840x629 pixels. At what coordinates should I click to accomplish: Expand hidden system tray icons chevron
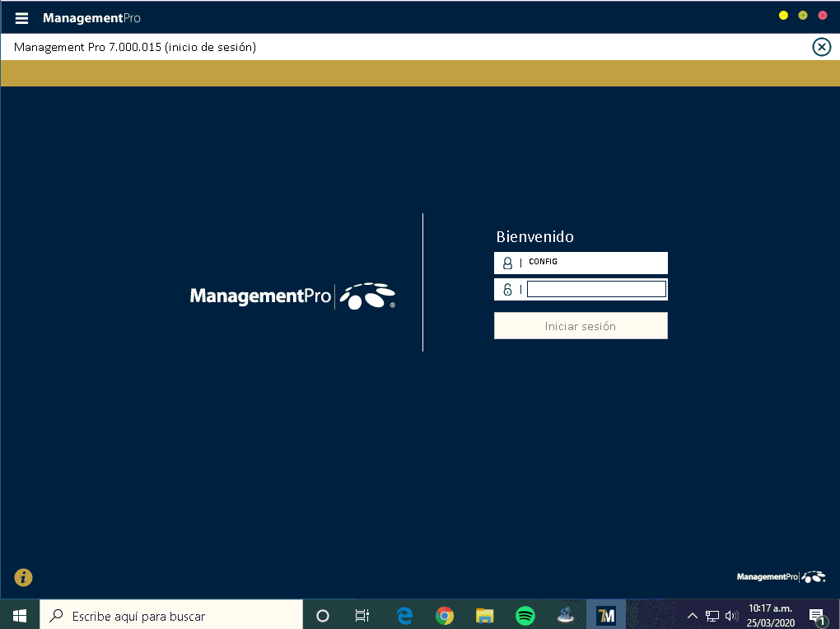[693, 615]
